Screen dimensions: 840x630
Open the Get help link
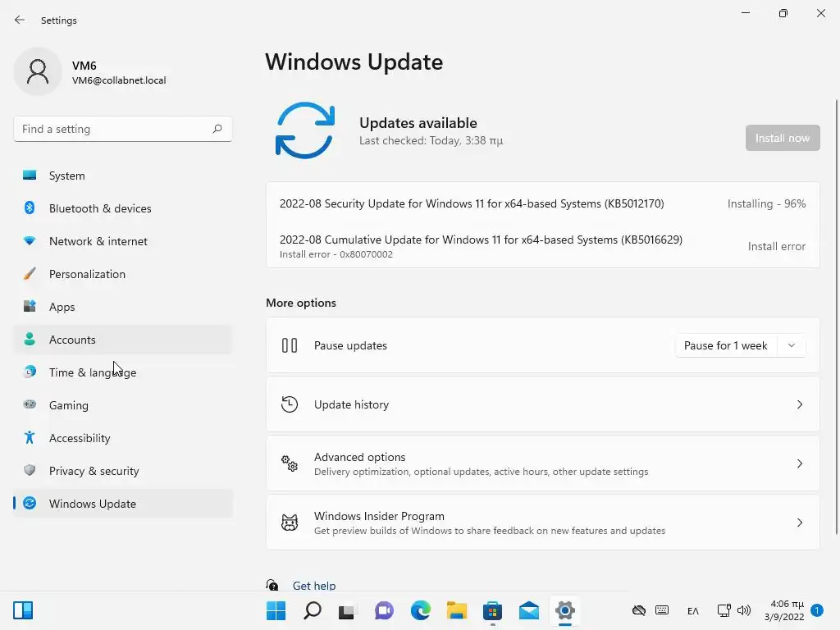(314, 586)
